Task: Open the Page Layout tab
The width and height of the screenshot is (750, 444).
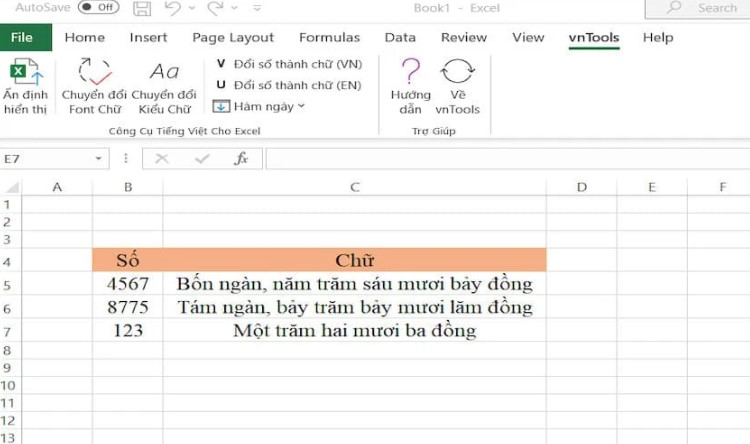Action: pyautogui.click(x=233, y=37)
